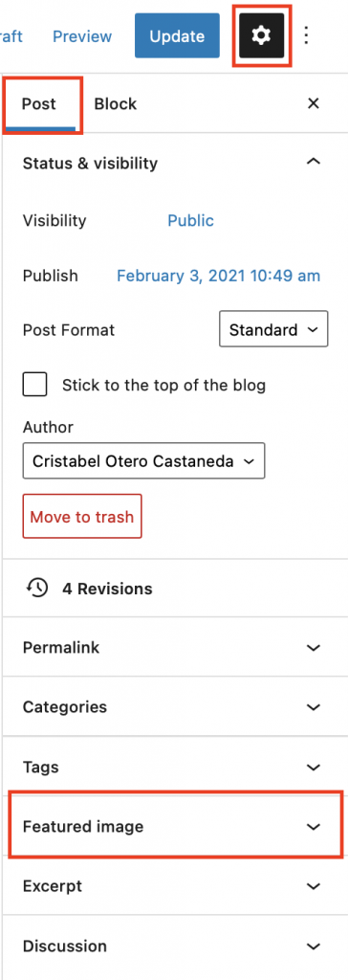Enable Stick to the top of the blog
Image resolution: width=348 pixels, height=980 pixels.
[x=35, y=385]
